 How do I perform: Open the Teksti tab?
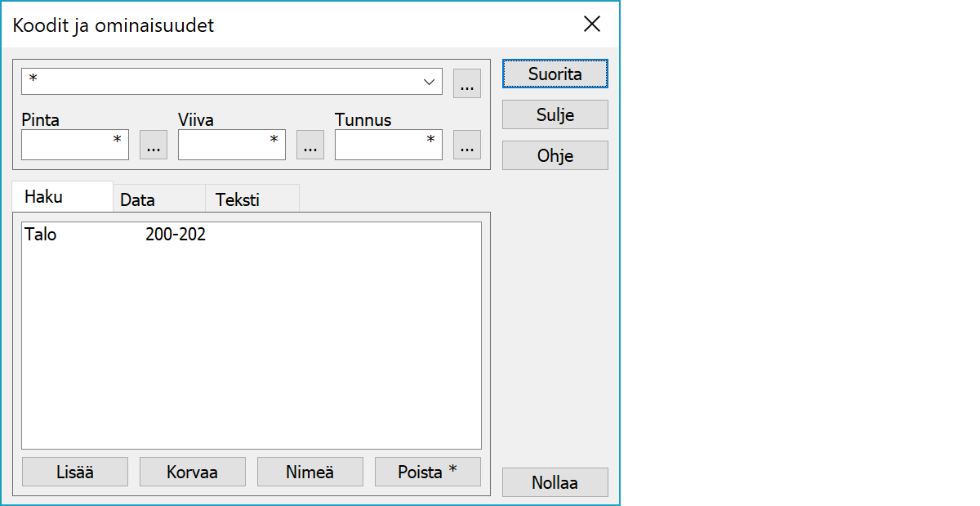(x=252, y=199)
